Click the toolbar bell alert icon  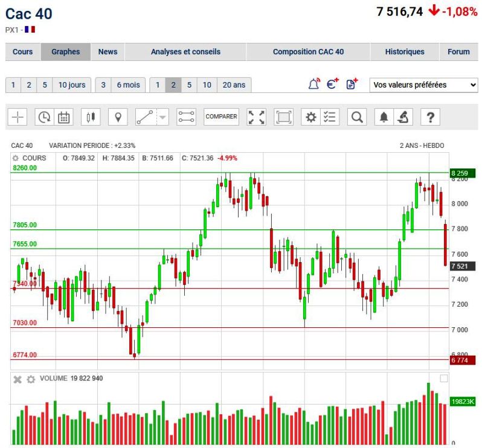tap(384, 117)
